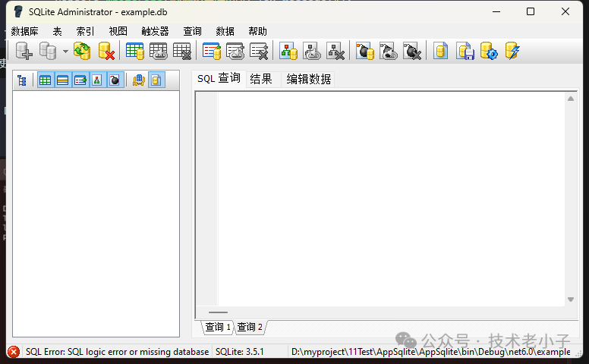This screenshot has height=364, width=589.
Task: Click the editor scrollbar up arrow
Action: 571,99
